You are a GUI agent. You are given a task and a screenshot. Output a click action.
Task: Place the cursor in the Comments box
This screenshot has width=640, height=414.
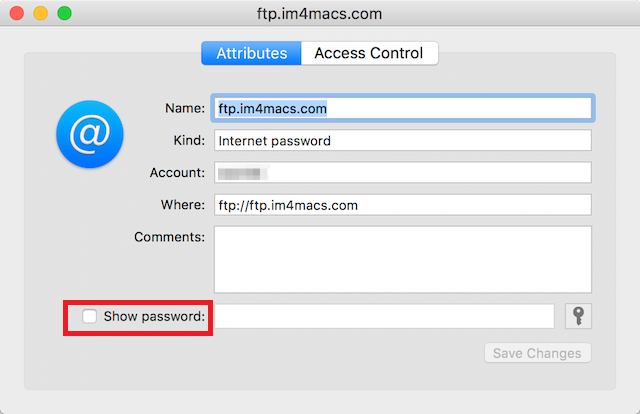coord(402,259)
